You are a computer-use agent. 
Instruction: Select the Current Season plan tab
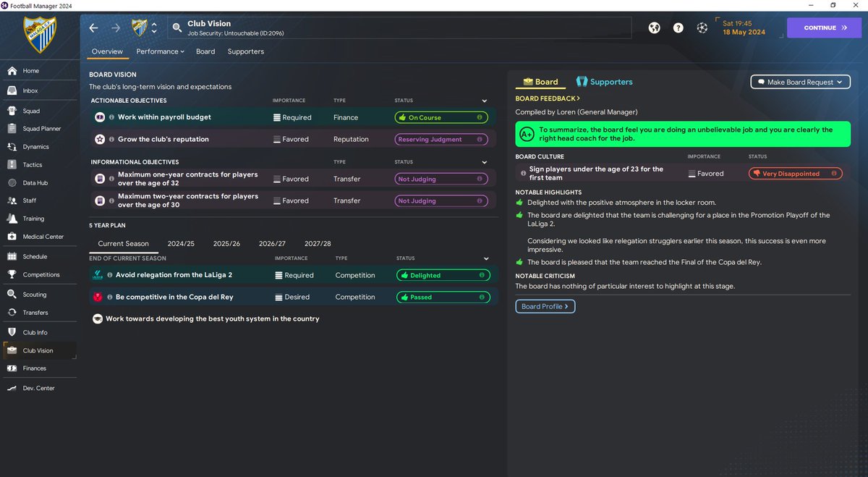[123, 244]
